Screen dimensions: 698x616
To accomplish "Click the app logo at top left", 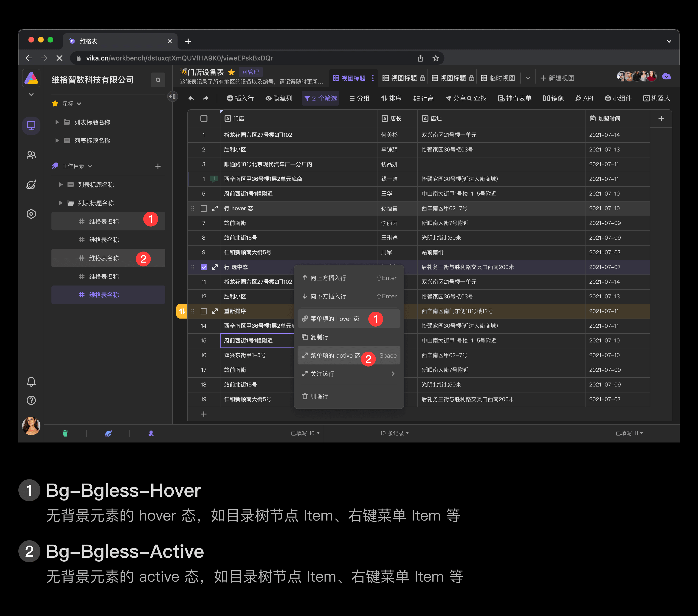I will click(31, 78).
